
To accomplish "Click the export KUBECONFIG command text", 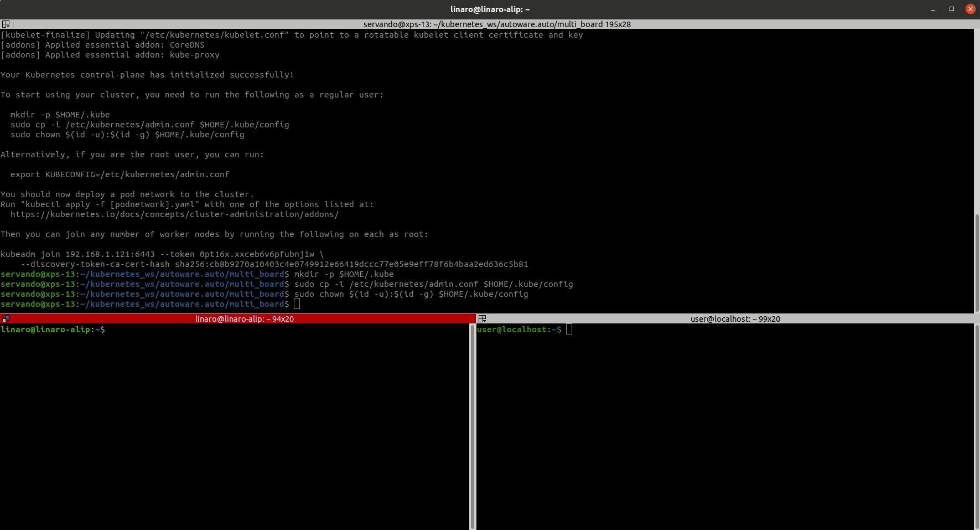I will click(x=120, y=174).
